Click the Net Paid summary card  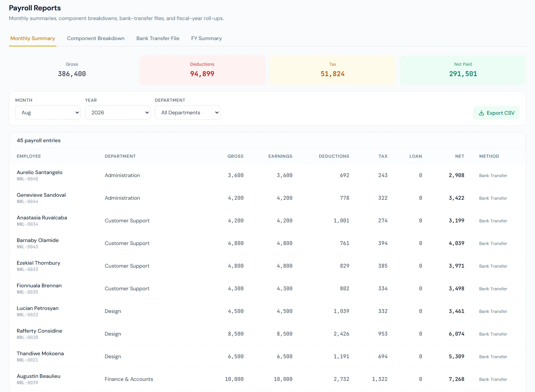point(463,70)
